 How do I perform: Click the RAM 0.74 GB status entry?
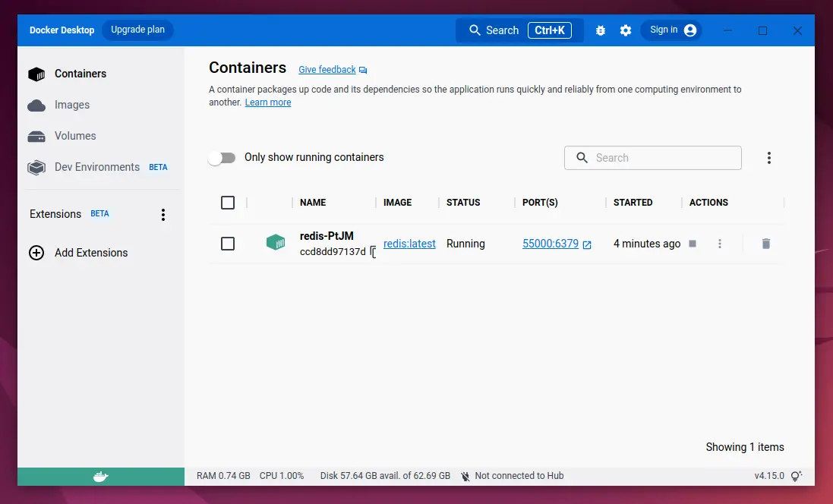[223, 476]
